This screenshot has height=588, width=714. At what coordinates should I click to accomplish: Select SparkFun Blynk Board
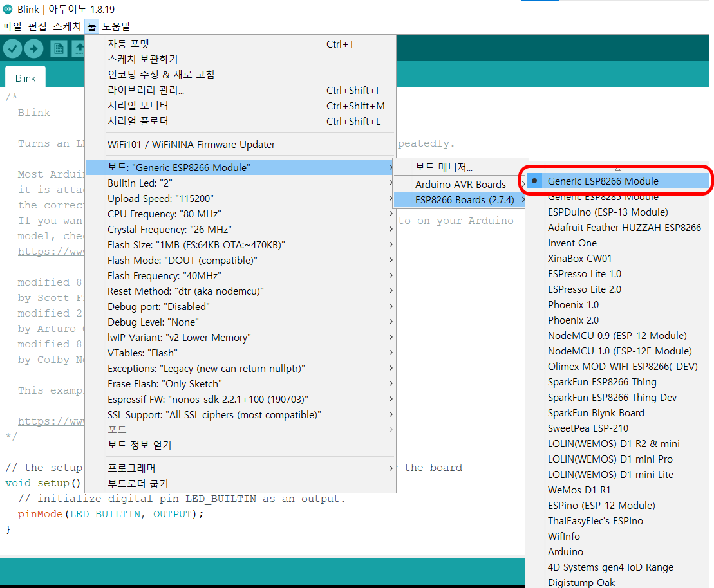click(x=618, y=413)
